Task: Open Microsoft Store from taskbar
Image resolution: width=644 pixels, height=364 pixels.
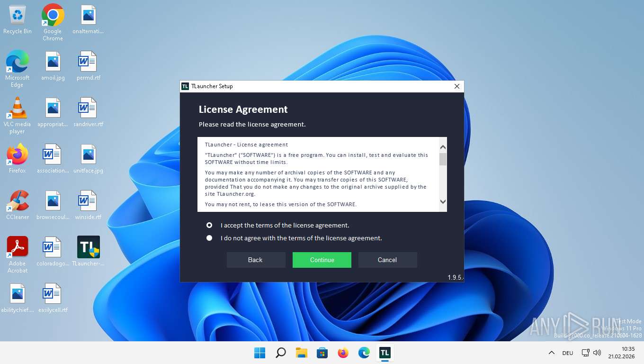Action: pyautogui.click(x=322, y=353)
